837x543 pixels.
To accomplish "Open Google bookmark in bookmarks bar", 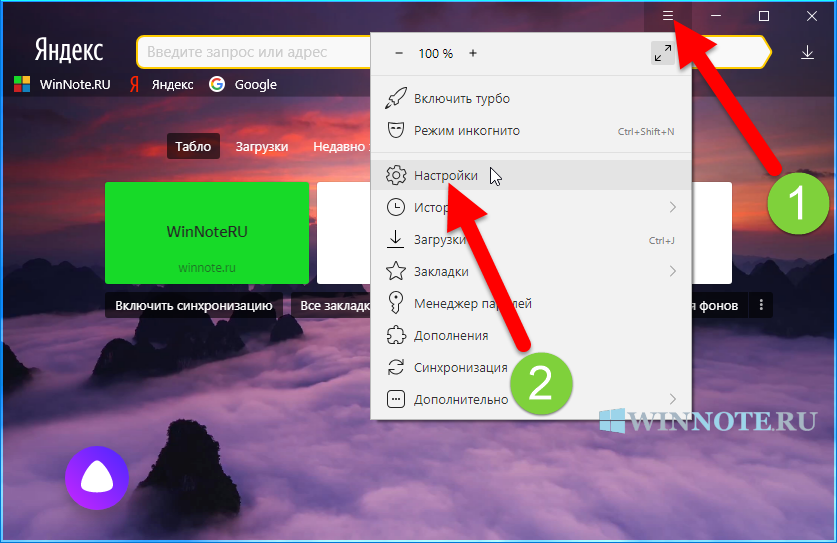I will tap(243, 84).
